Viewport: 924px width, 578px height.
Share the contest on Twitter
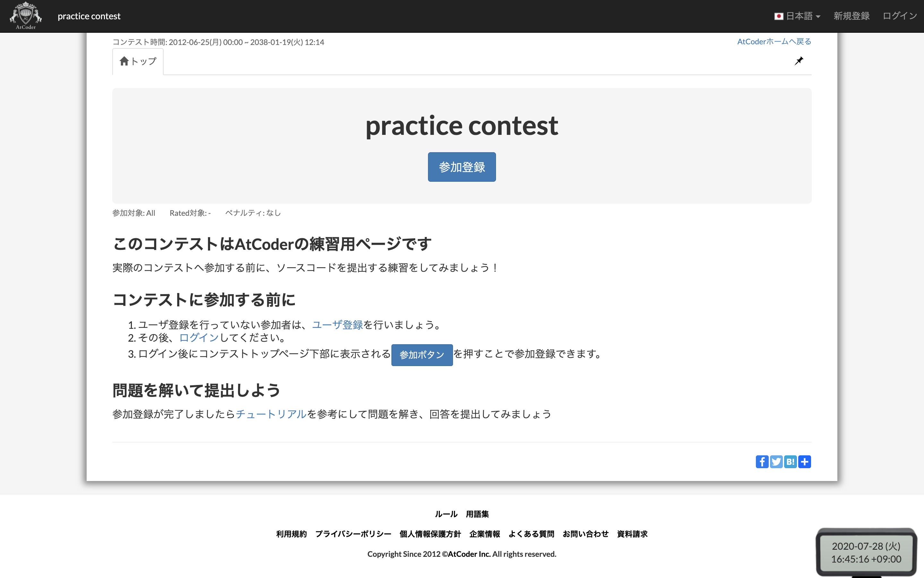coord(776,462)
